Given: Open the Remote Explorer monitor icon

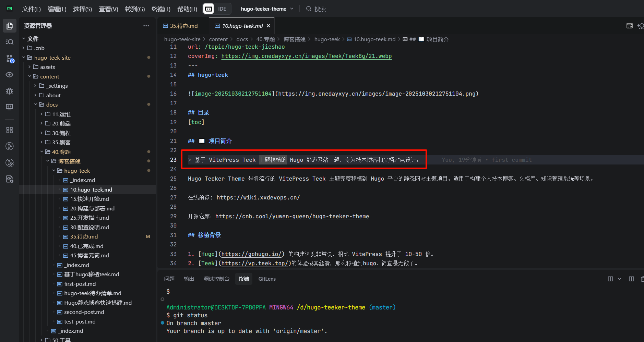Looking at the screenshot, I should coord(10,107).
